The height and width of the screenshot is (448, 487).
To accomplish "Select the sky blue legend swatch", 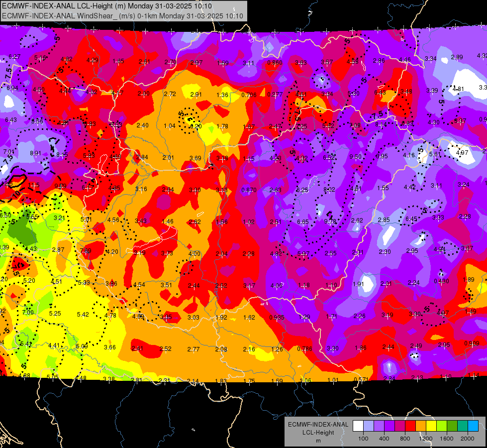I will point(474,426).
